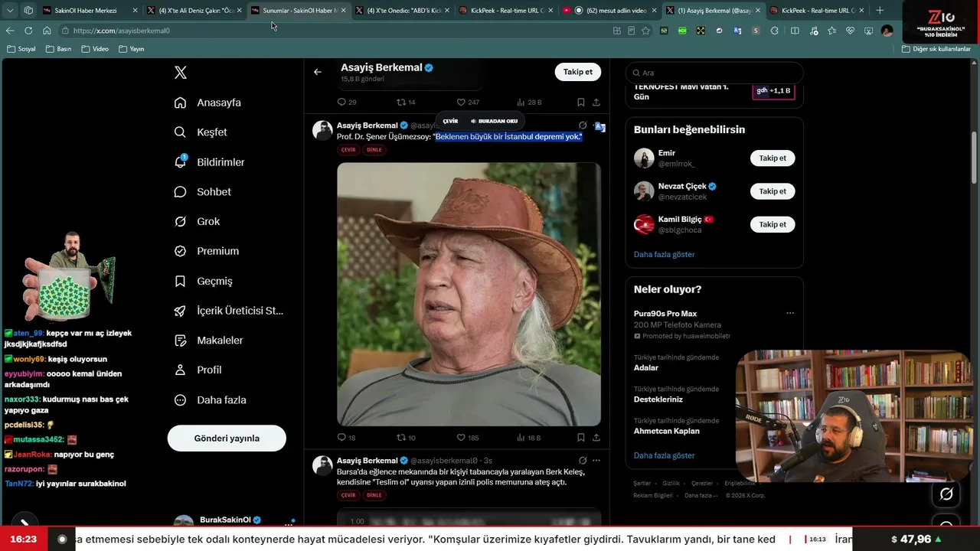Reload the page in the browser
The height and width of the screenshot is (551, 980).
click(x=28, y=31)
